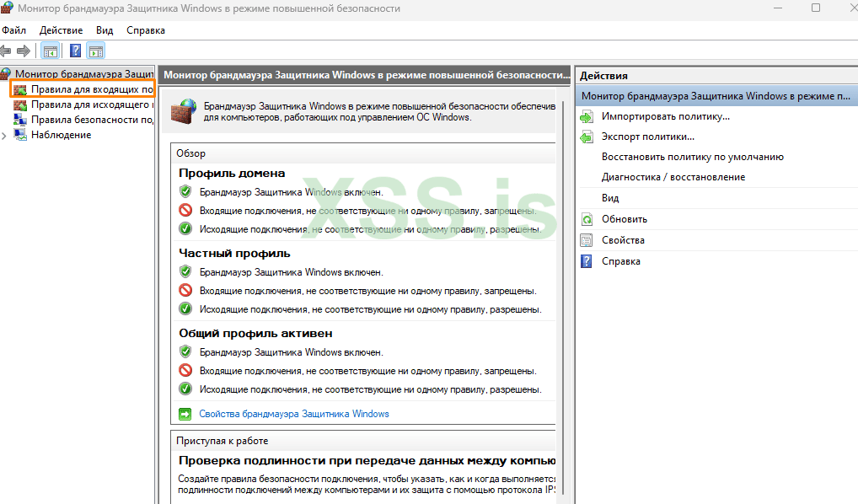858x504 pixels.
Task: Click the firewall icon in the title bar
Action: tap(7, 8)
